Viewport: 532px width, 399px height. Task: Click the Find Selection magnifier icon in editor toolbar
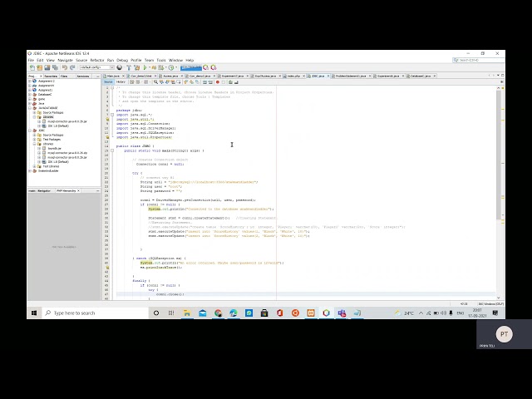pos(155,81)
